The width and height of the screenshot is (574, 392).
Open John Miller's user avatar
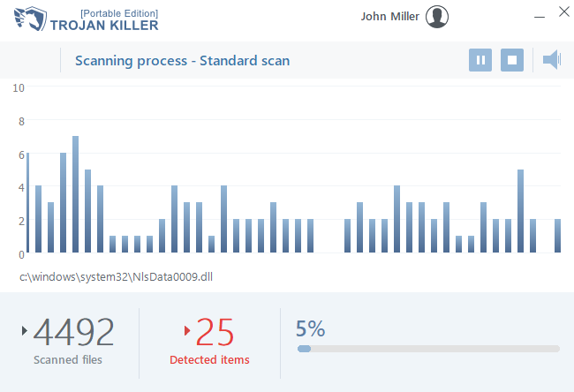(x=437, y=17)
